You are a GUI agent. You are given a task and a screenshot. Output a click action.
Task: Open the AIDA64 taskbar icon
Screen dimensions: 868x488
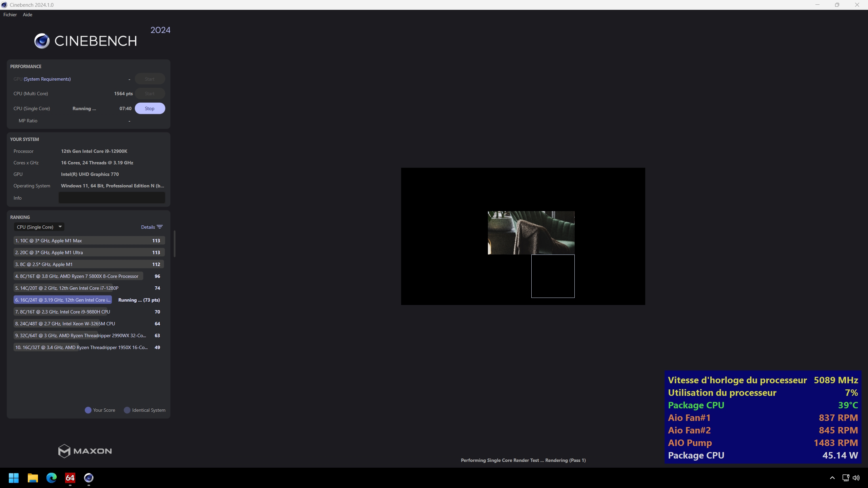point(70,478)
